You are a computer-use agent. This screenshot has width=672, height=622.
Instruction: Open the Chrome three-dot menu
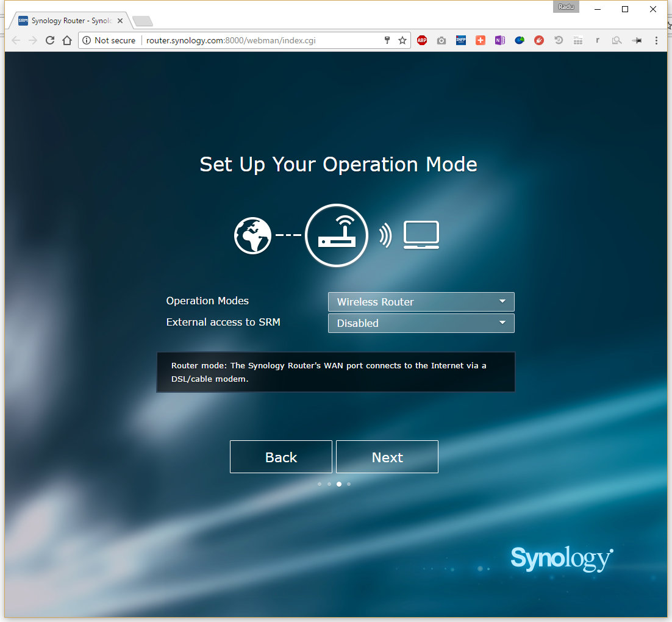click(656, 40)
